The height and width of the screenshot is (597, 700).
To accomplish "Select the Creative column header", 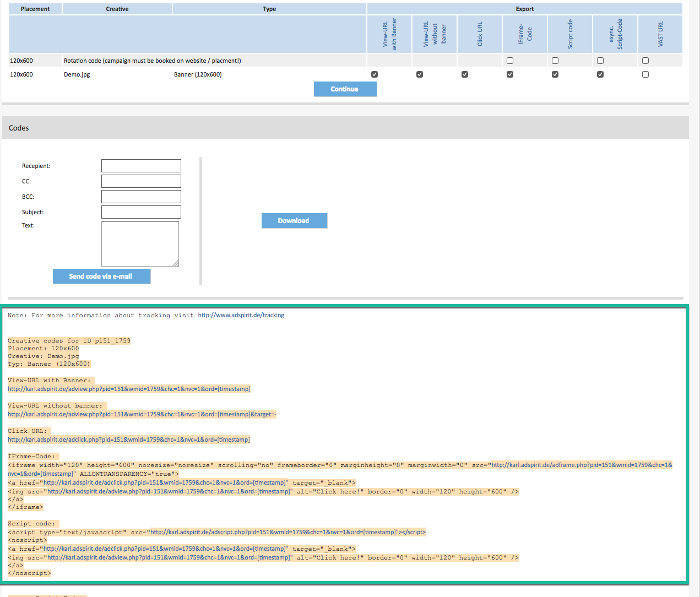I will tap(117, 9).
